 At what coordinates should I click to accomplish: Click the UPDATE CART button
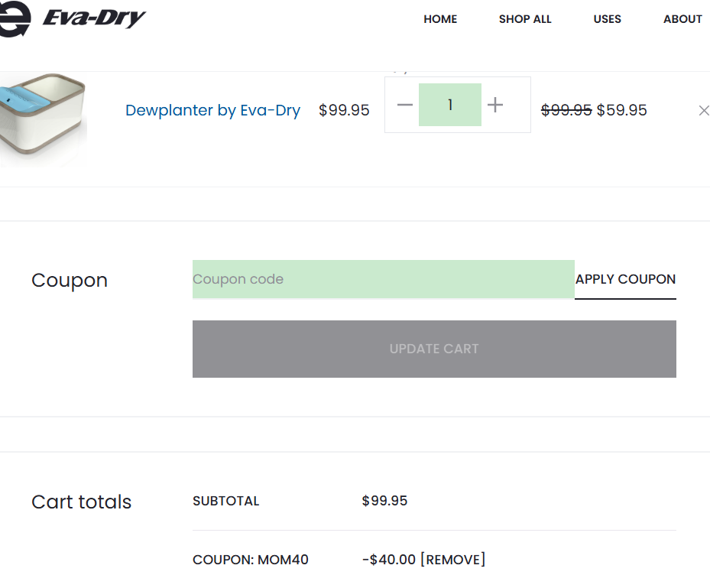pos(434,349)
